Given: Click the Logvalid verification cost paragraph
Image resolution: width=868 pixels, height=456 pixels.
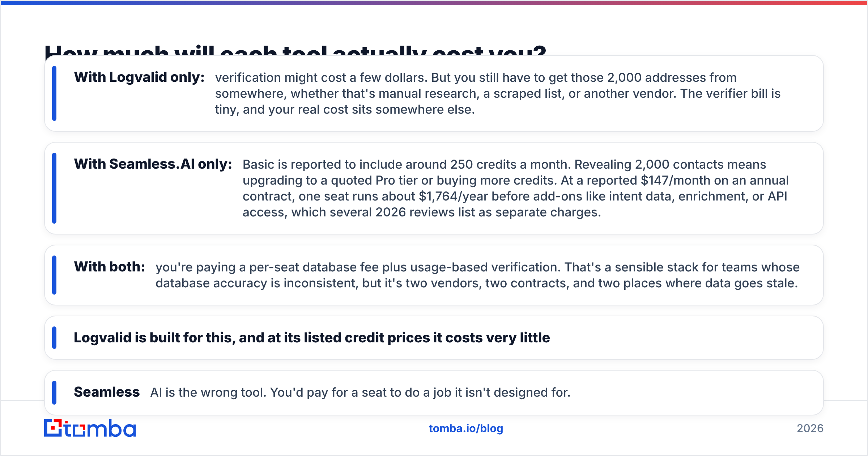Looking at the screenshot, I should (498, 93).
